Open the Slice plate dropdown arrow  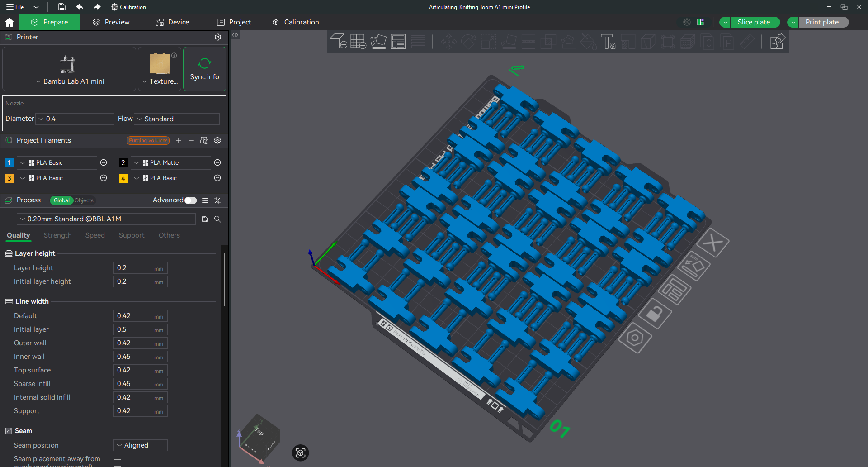coord(725,22)
